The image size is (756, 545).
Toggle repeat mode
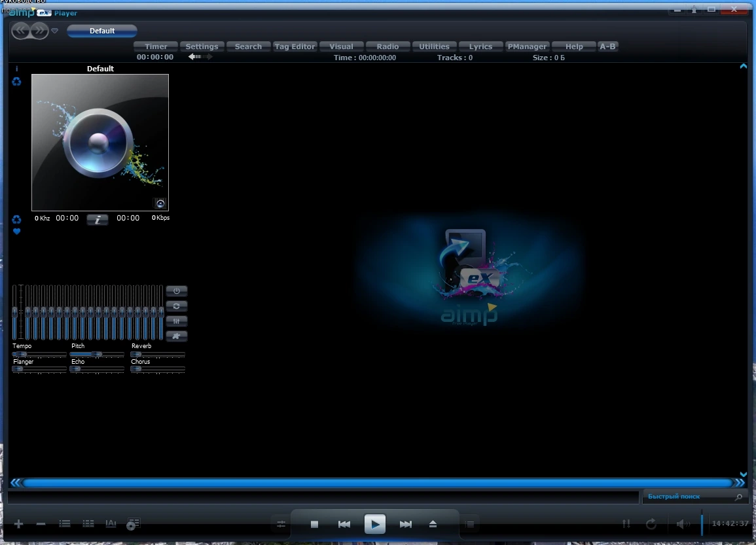(651, 524)
